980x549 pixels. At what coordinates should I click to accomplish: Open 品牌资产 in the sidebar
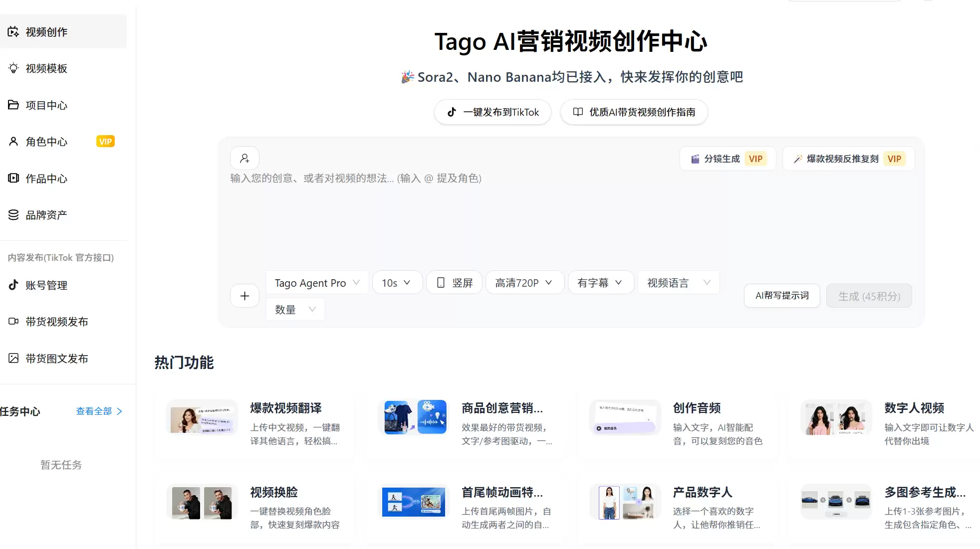coord(63,215)
